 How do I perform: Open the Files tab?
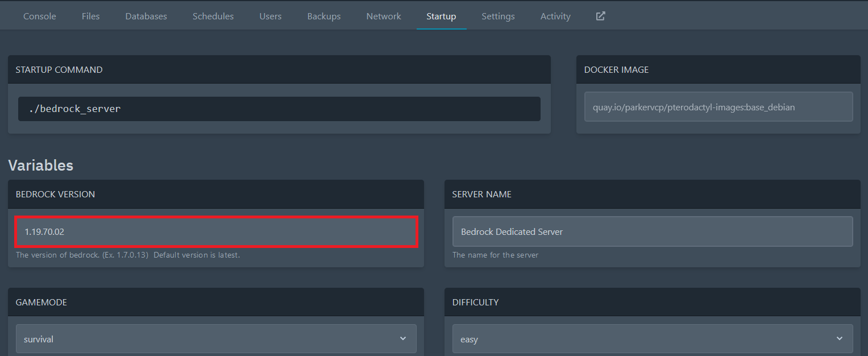coord(91,16)
